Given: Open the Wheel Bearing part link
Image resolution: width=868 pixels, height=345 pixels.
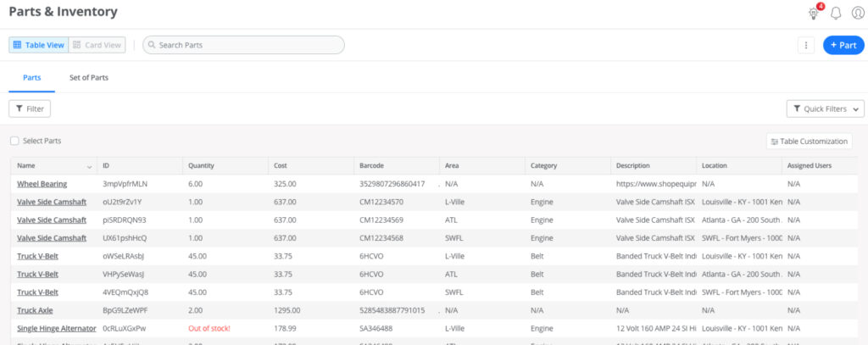Looking at the screenshot, I should pyautogui.click(x=42, y=184).
